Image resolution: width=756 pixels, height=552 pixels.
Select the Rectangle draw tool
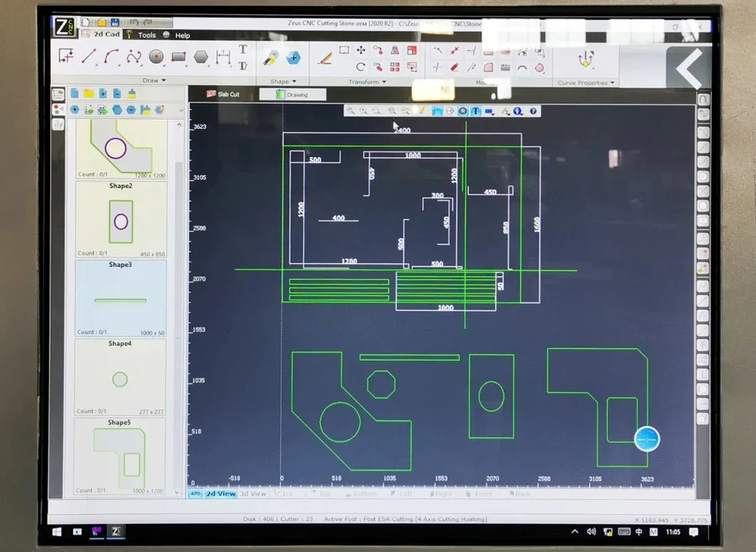(178, 57)
